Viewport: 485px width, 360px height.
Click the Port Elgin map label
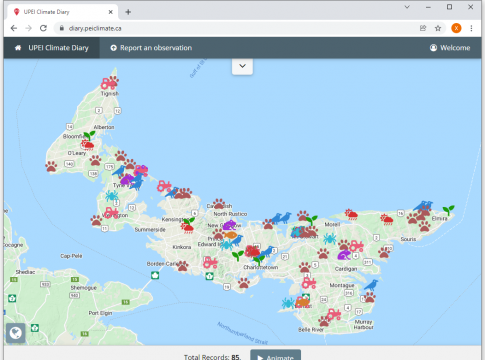pos(100,313)
